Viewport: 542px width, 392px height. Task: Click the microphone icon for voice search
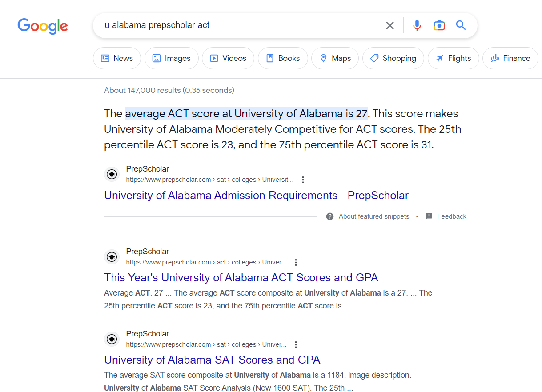pos(417,25)
